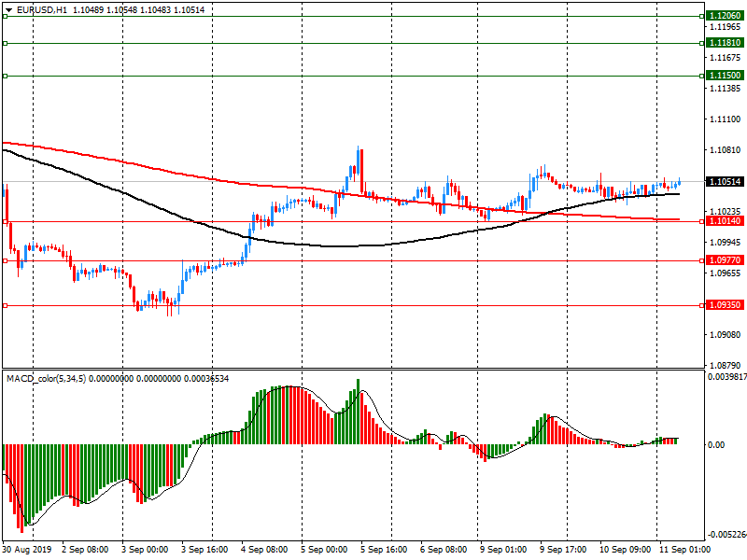Click the 9 Sep 17:00 time axis label
This screenshot has width=747, height=560.
(x=563, y=550)
